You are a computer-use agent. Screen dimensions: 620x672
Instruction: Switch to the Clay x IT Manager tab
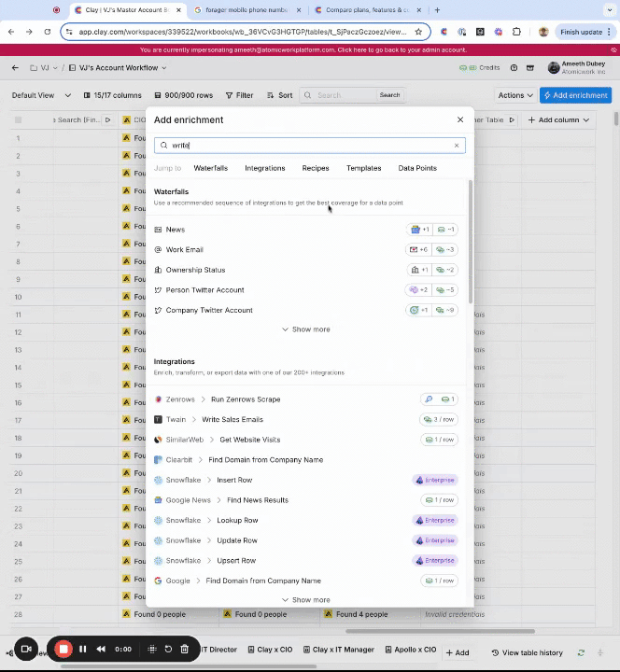(343, 650)
